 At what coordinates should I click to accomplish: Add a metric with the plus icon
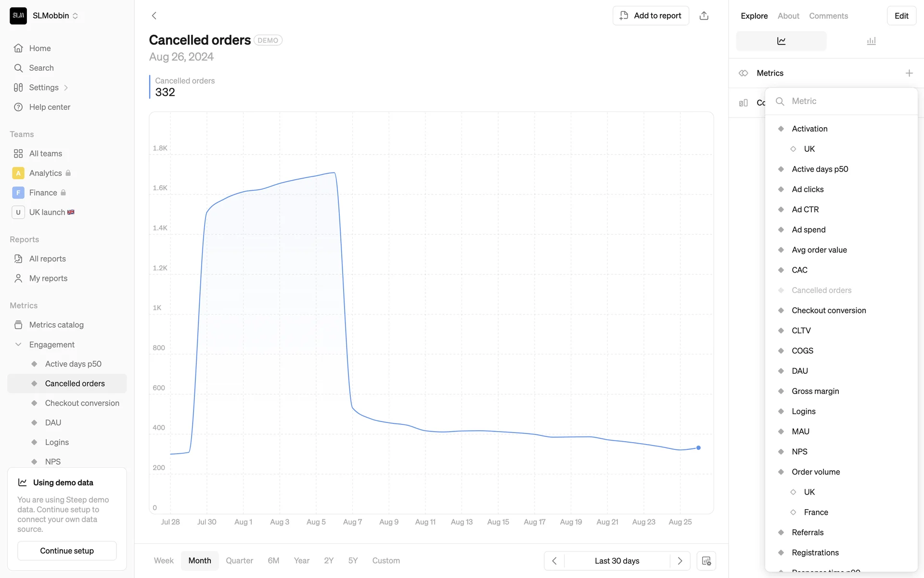point(909,73)
